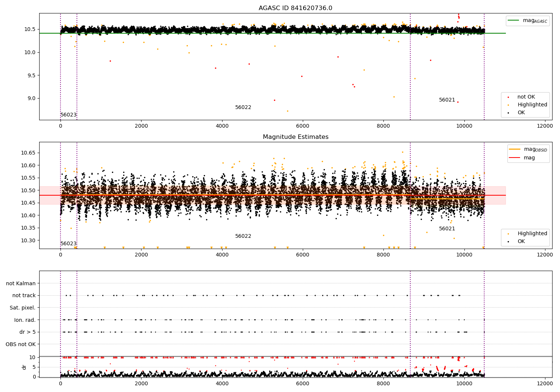Screen dimensions: 560x392
Task: Click the 'dr' y-axis label
Action: (24, 367)
